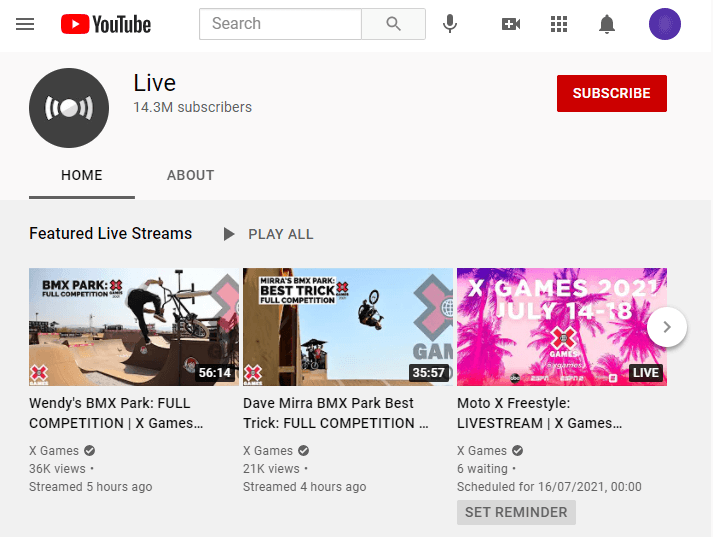Set reminder for Moto X Freestyle
Screen dimensions: 713x537
pos(516,512)
